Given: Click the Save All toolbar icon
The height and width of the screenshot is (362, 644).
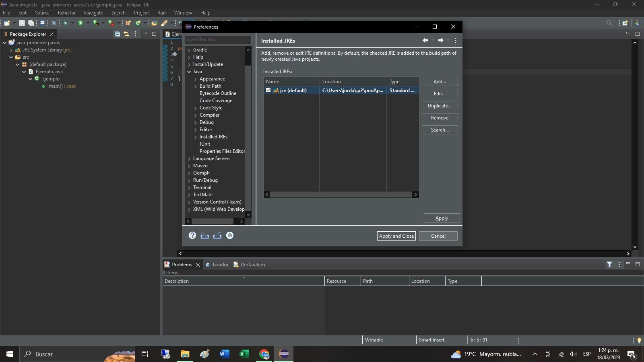Looking at the screenshot, I should pyautogui.click(x=31, y=23).
